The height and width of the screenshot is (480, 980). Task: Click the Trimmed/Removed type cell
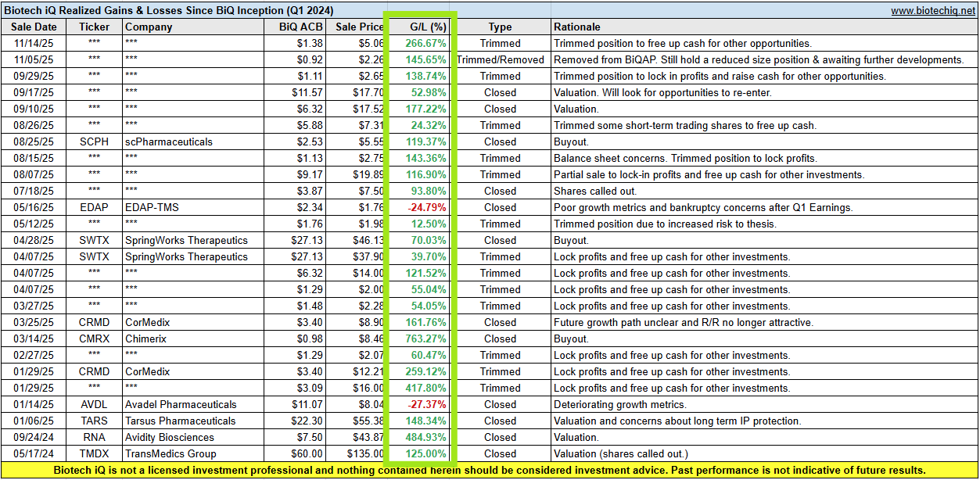tap(501, 59)
